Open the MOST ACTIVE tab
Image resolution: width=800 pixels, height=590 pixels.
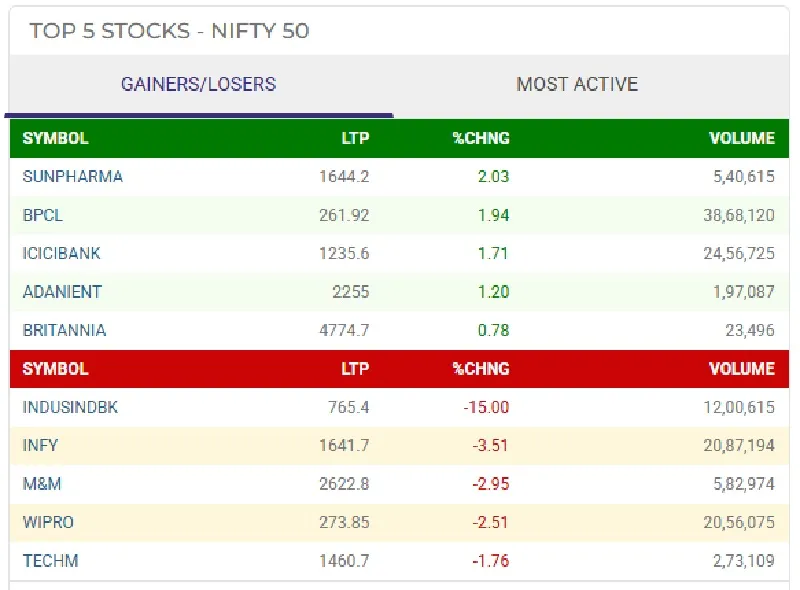pyautogui.click(x=577, y=84)
